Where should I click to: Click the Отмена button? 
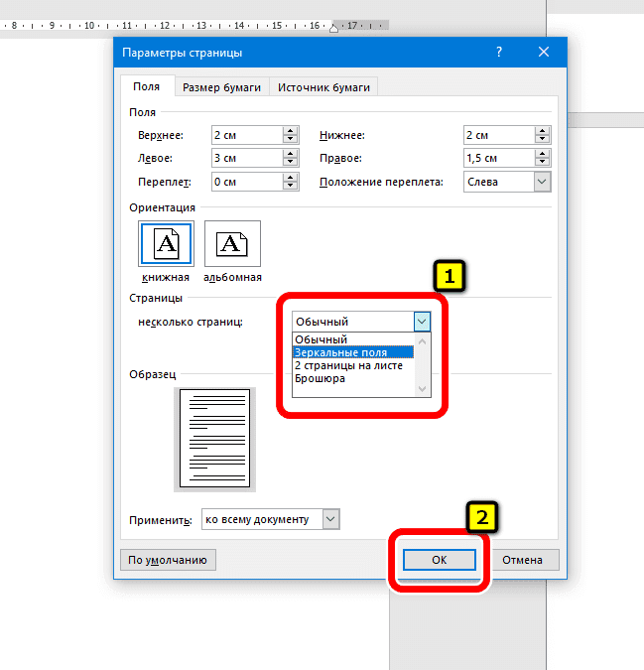[522, 560]
